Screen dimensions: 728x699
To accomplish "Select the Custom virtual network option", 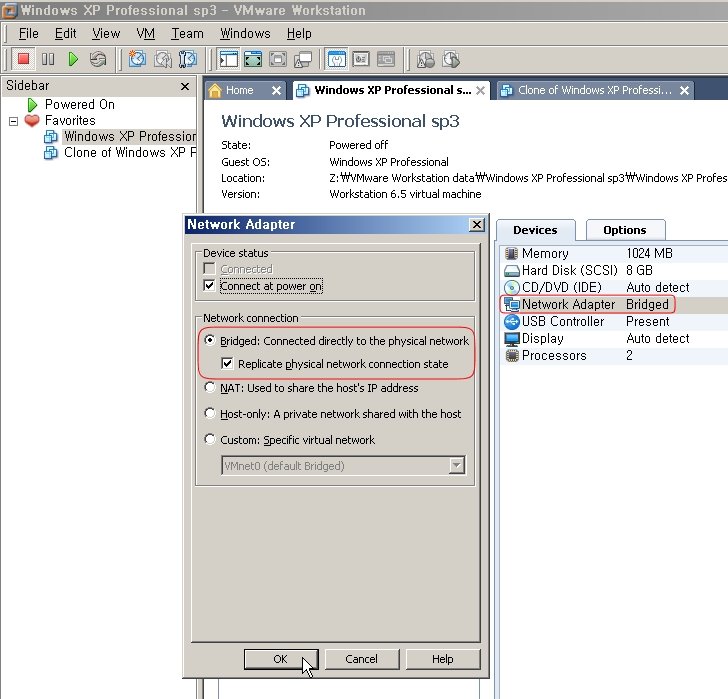I will [x=210, y=439].
